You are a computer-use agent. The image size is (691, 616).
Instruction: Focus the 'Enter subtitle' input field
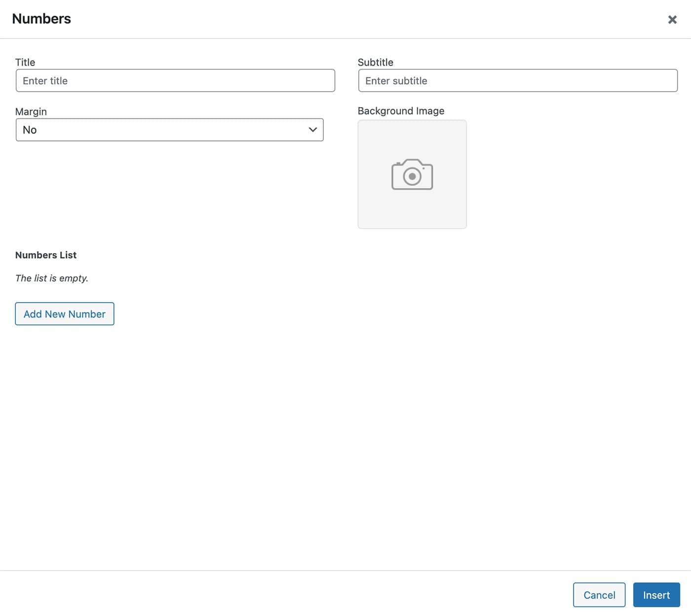tap(518, 81)
